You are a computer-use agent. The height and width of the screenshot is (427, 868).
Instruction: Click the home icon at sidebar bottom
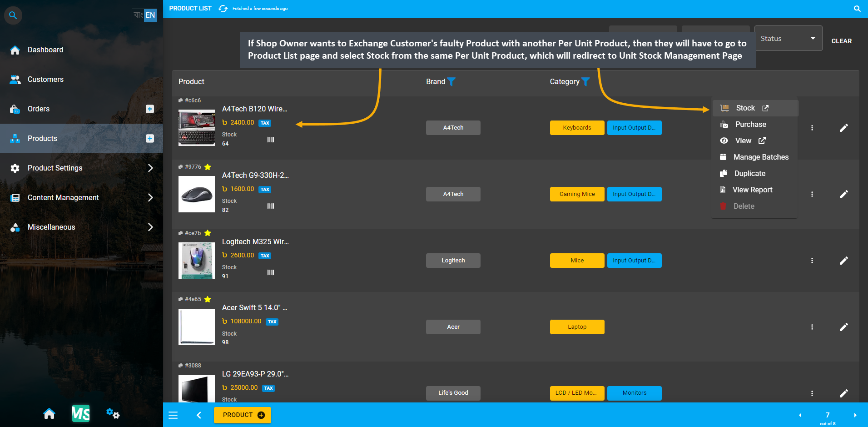49,414
